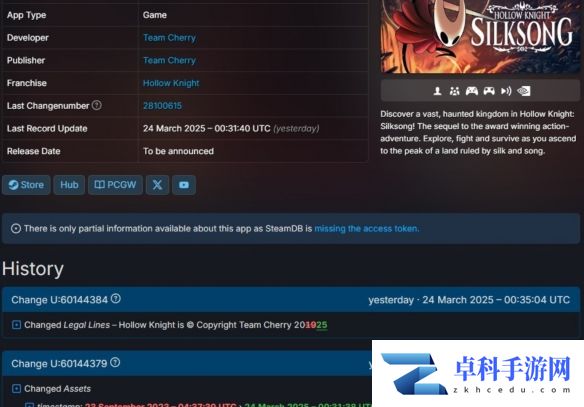Open the X (Twitter) link button
The image size is (584, 407).
158,185
